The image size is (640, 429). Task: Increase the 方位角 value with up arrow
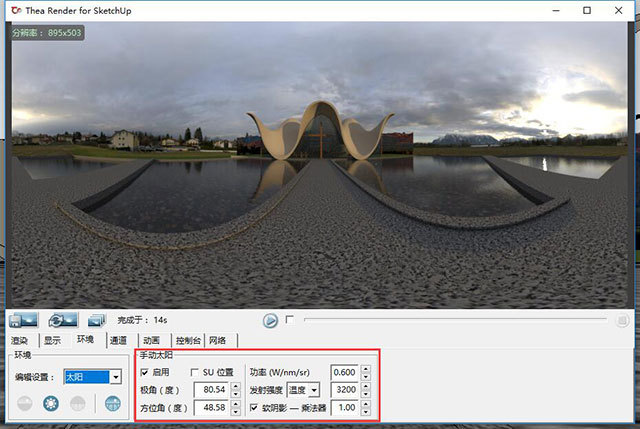coord(236,404)
